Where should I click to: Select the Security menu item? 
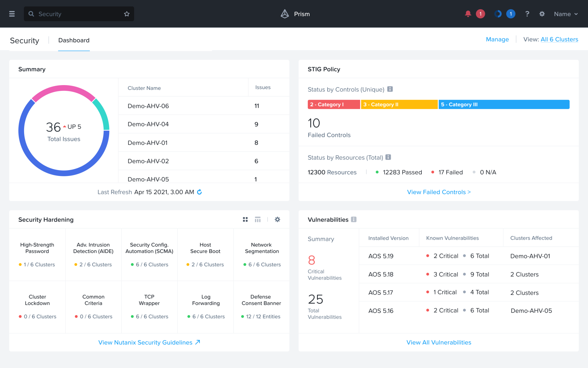tap(25, 40)
